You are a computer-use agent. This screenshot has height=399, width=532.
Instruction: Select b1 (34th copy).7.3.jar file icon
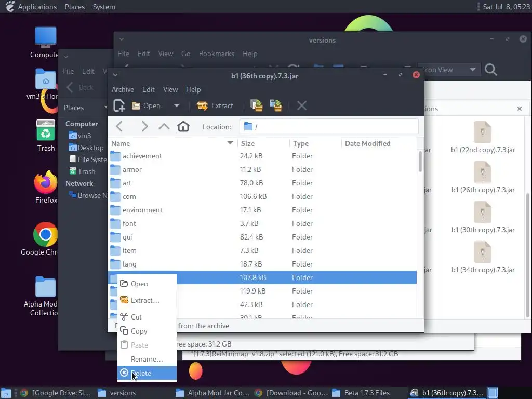[x=483, y=252]
